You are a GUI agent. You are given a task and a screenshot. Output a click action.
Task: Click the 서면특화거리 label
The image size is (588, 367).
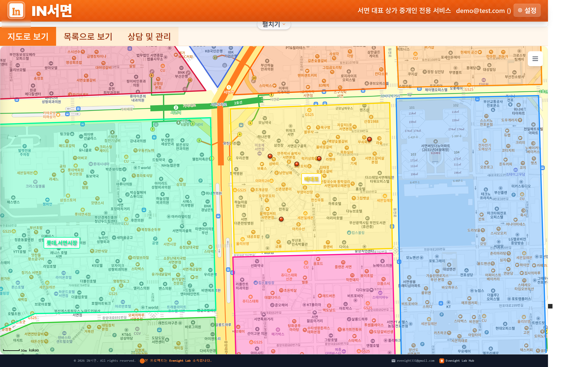click(263, 319)
